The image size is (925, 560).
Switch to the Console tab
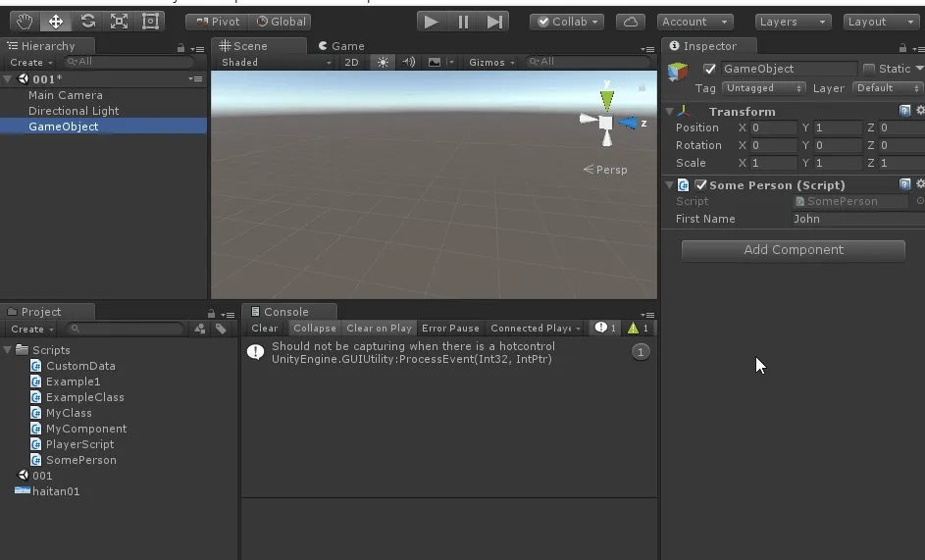tap(289, 312)
